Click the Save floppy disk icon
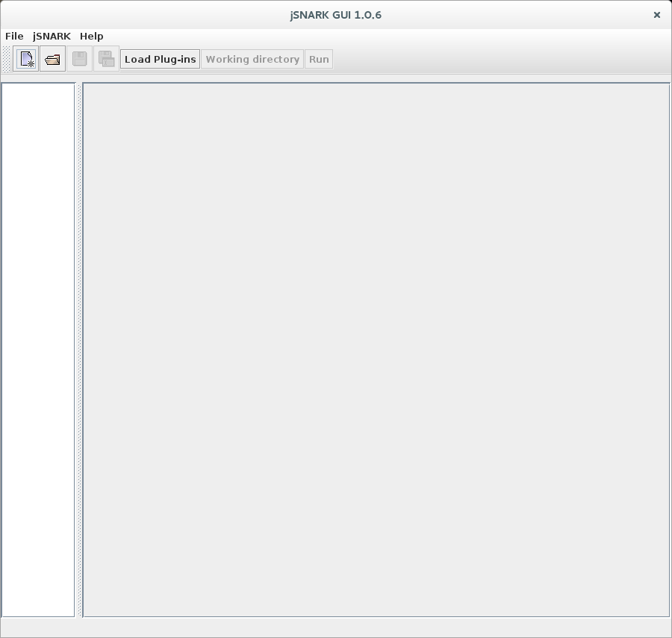This screenshot has height=638, width=672. tap(80, 59)
